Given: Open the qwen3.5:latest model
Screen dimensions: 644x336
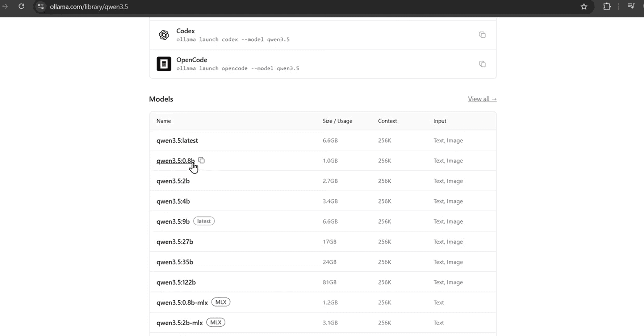Looking at the screenshot, I should click(177, 140).
